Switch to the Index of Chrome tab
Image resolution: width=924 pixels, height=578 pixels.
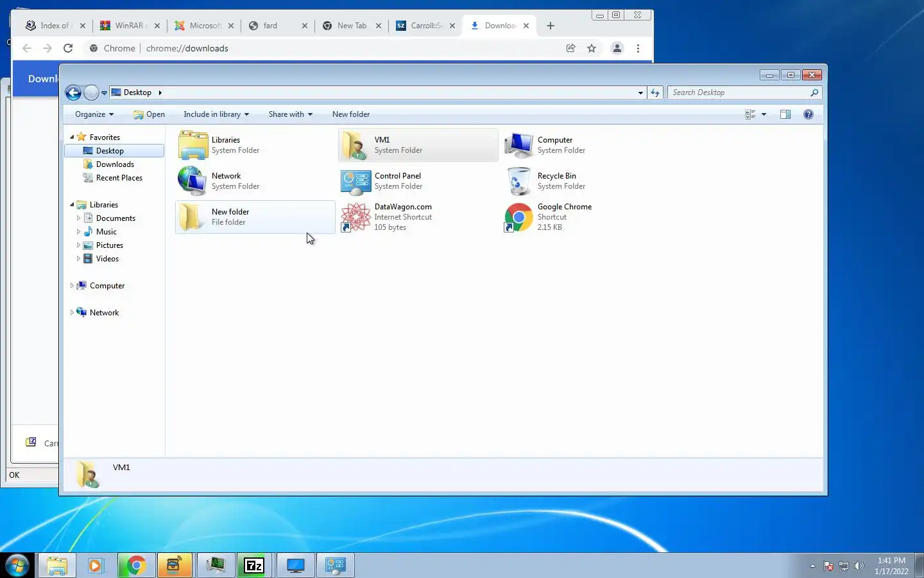pos(54,26)
